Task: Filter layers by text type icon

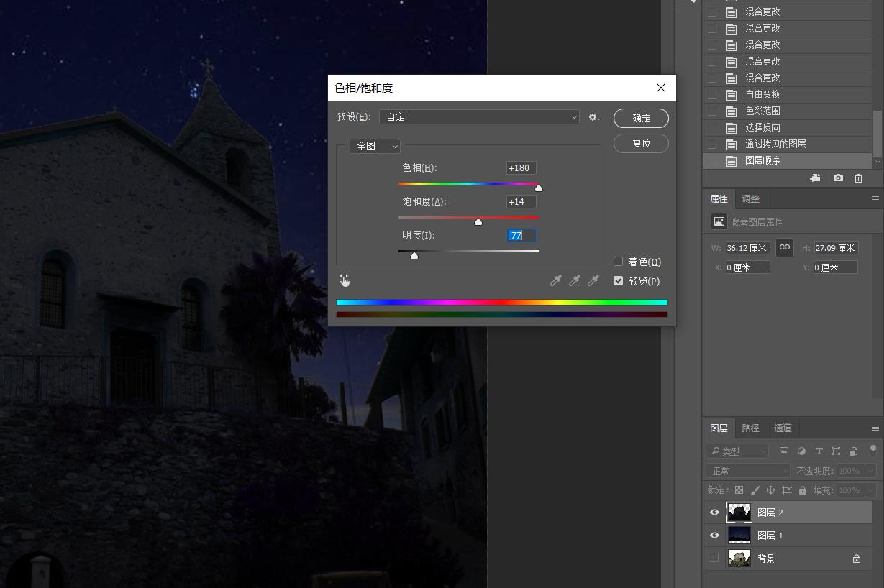Action: [x=819, y=451]
